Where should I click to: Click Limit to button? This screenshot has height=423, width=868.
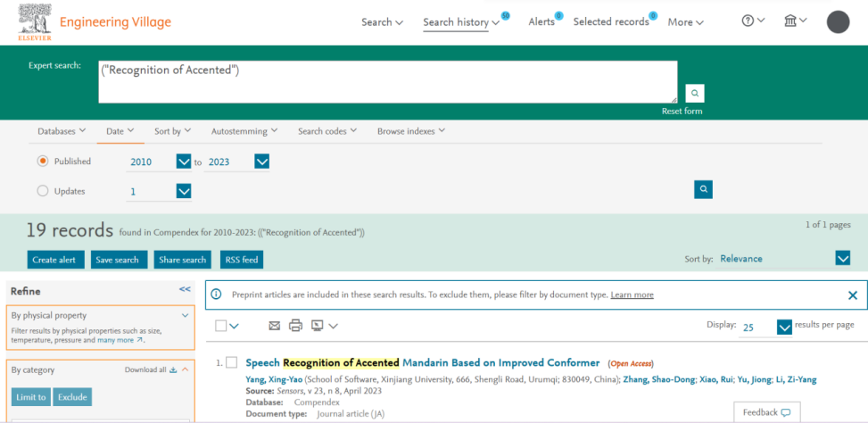[x=31, y=397]
